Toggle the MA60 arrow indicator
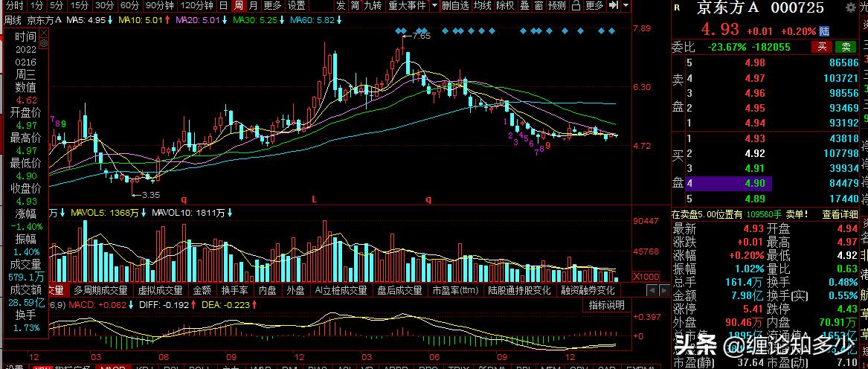This screenshot has width=868, height=369. click(x=339, y=20)
